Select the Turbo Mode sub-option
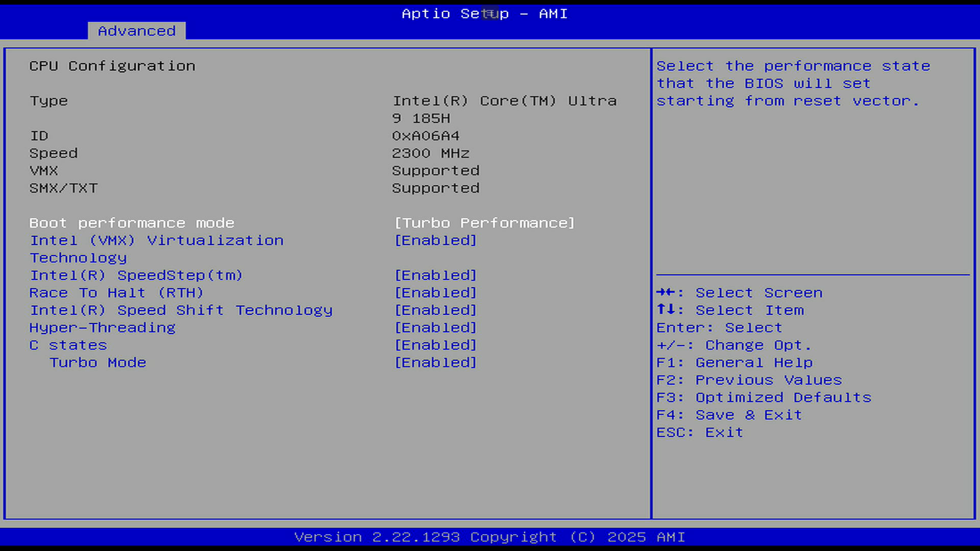 point(97,363)
